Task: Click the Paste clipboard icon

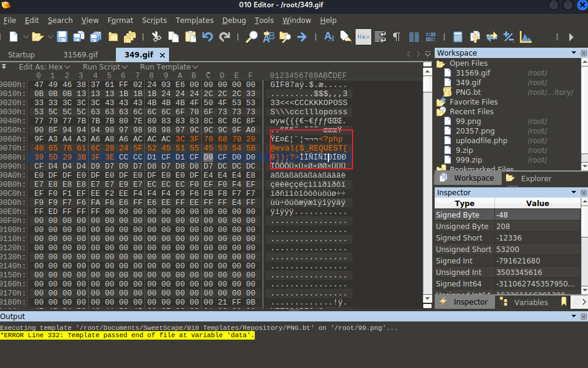Action: (191, 37)
